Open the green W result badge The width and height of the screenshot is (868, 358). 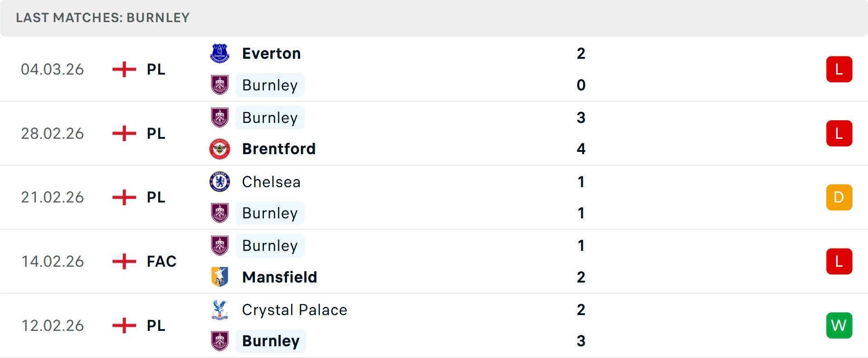[x=839, y=325]
